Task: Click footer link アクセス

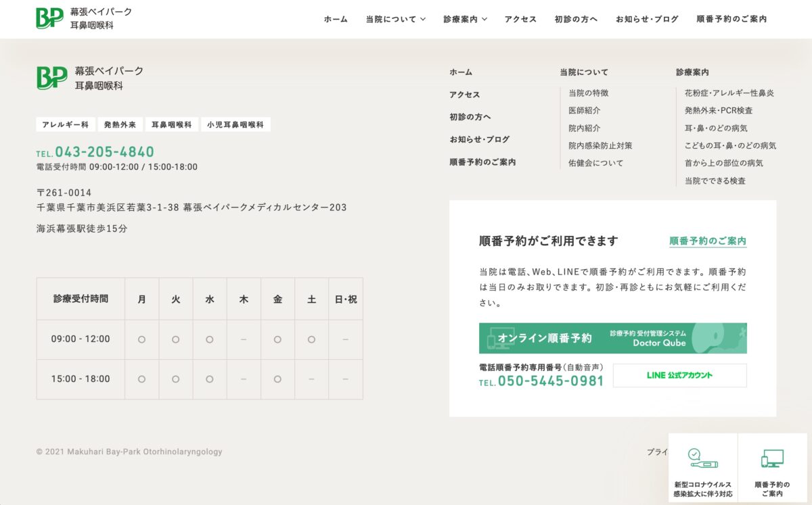Action: 465,95
